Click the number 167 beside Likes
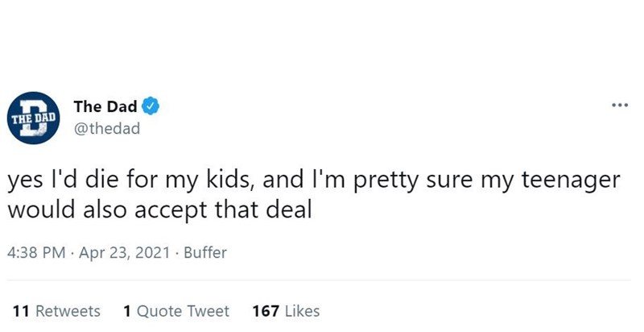644x332 pixels. point(266,311)
